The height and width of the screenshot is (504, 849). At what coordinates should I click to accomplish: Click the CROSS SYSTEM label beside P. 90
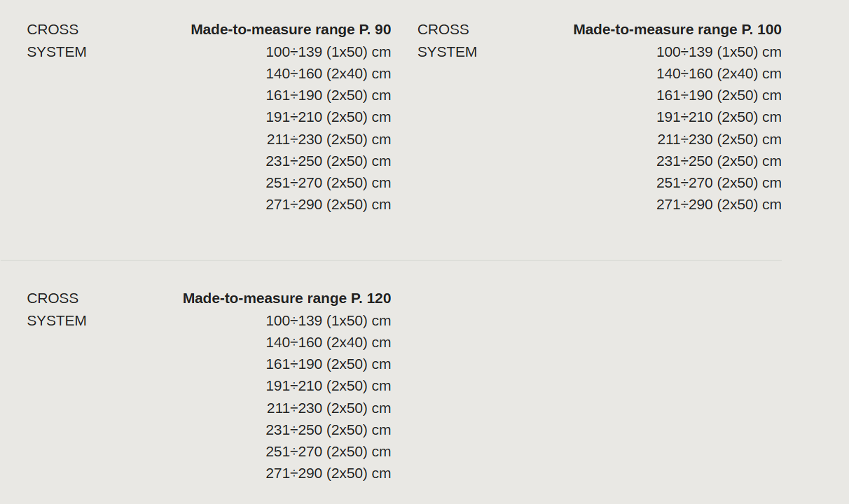[x=57, y=41]
